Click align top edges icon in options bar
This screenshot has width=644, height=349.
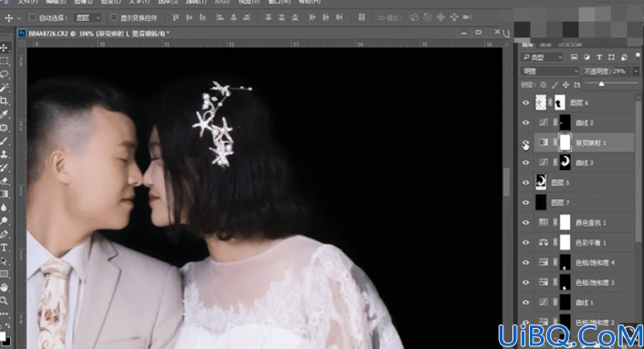tap(175, 17)
